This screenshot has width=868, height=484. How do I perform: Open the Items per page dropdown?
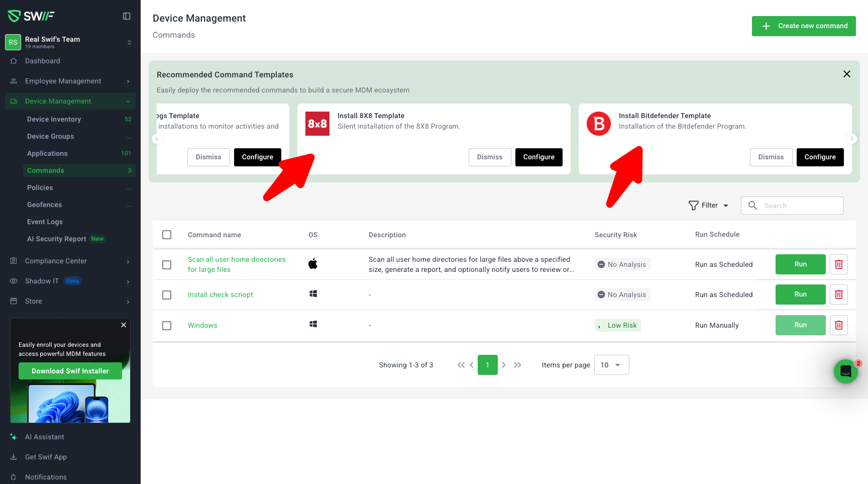(x=611, y=365)
